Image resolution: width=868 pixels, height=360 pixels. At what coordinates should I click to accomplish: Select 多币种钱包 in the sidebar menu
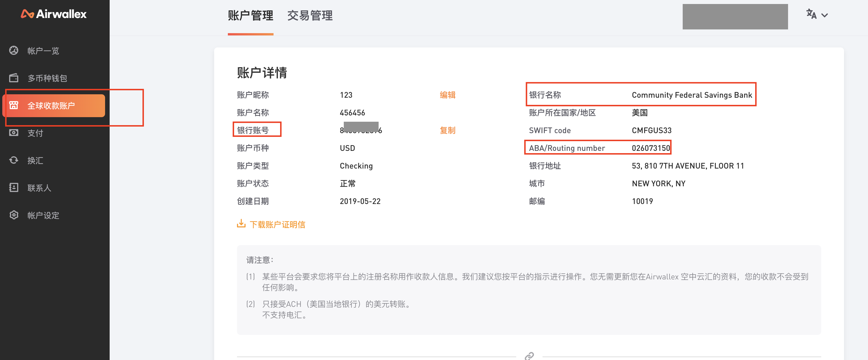click(47, 78)
